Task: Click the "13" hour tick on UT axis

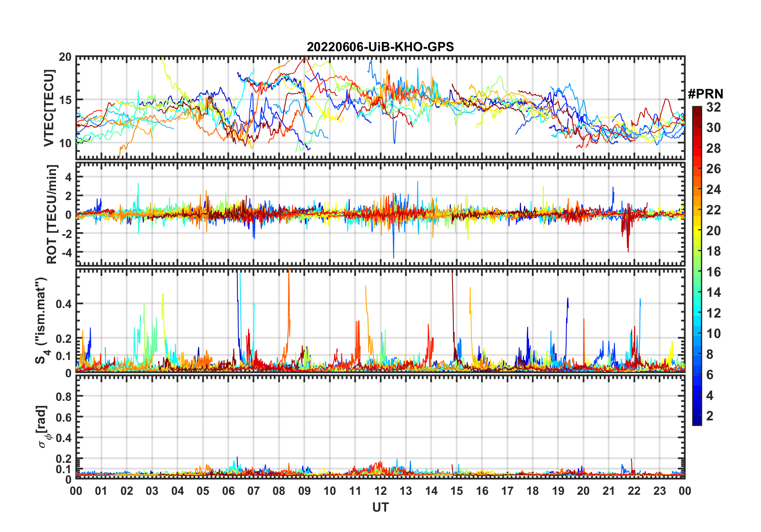Action: point(406,491)
